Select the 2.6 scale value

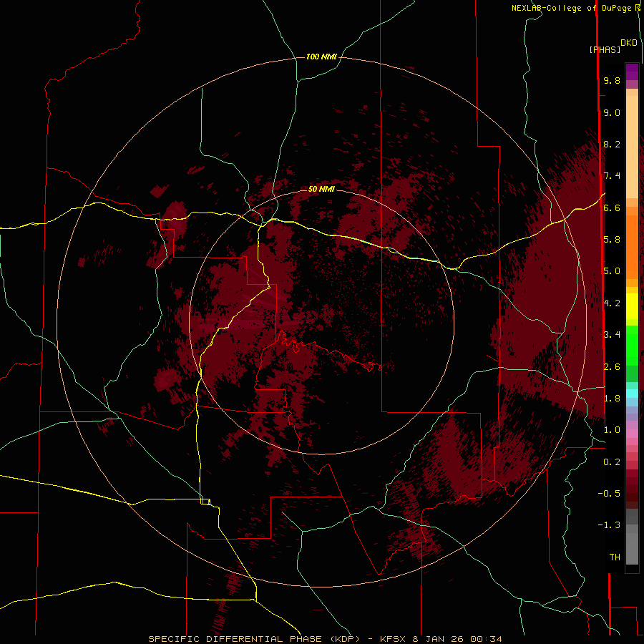tap(612, 367)
